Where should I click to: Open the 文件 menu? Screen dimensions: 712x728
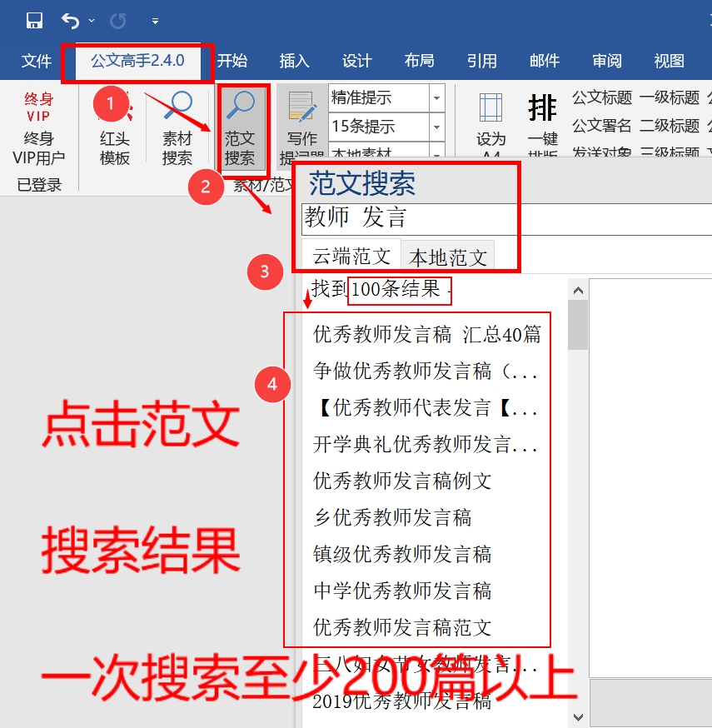tap(36, 61)
